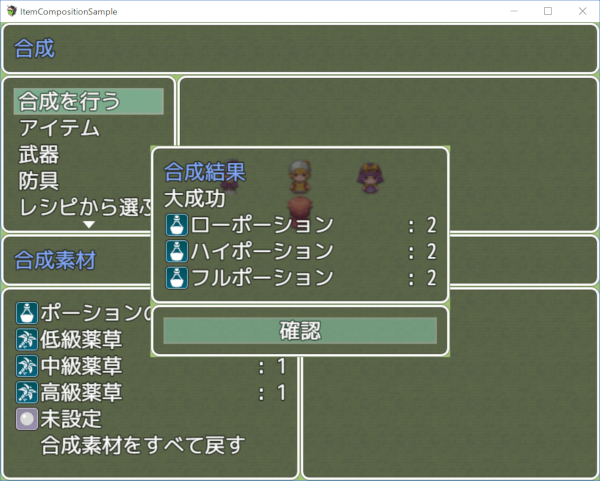Select 合成を行う menu command

pyautogui.click(x=89, y=101)
